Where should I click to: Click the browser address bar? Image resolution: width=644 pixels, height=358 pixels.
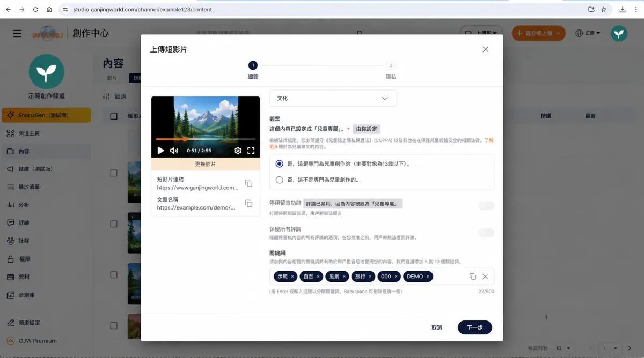[322, 9]
